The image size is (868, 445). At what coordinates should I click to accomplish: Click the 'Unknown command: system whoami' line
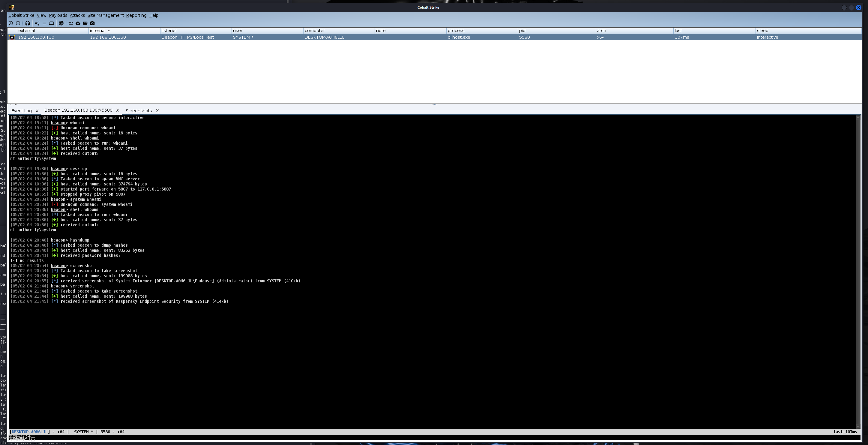71,204
